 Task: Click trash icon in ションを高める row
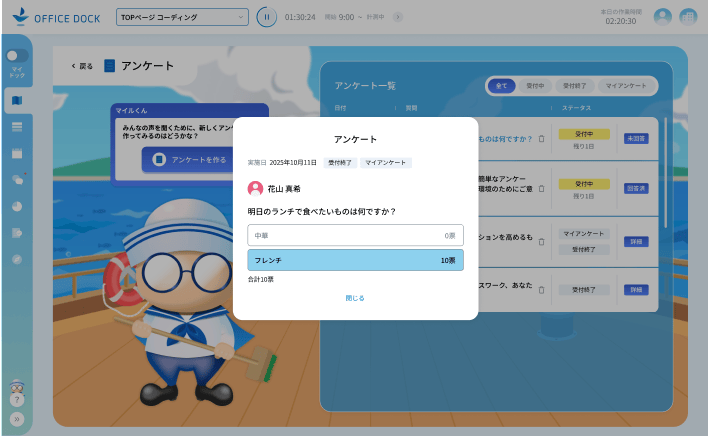[x=541, y=242]
